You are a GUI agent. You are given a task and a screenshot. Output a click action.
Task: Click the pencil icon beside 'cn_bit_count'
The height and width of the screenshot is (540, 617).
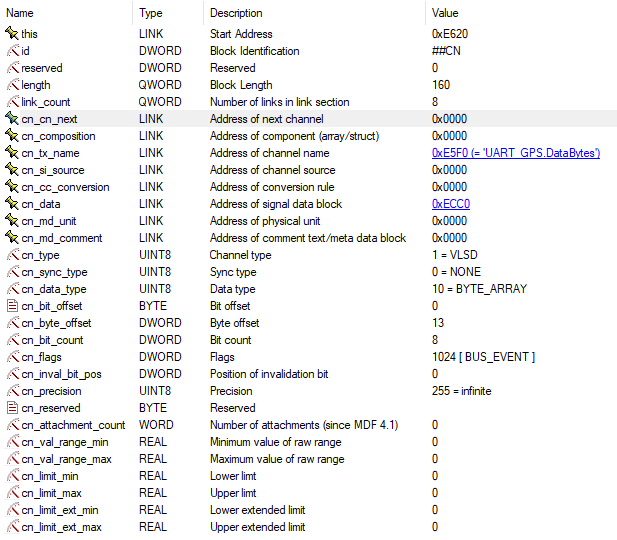click(13, 340)
